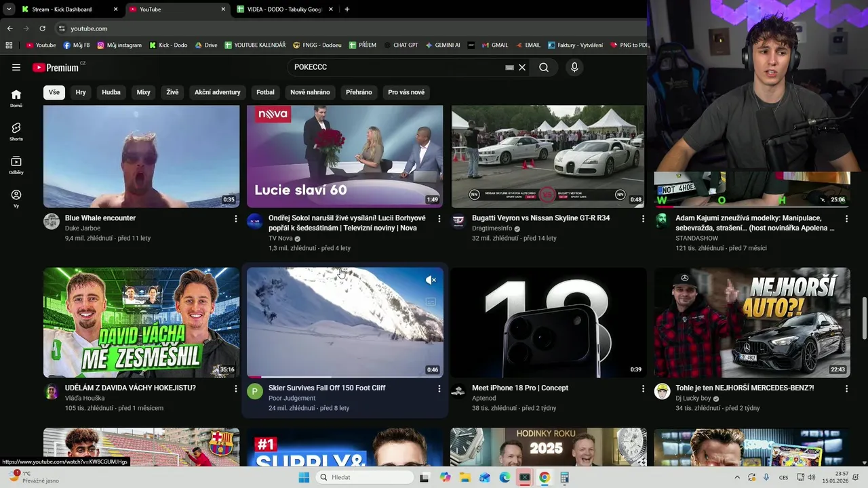
Task: Select the Nově nahráno chip
Action: (x=310, y=92)
